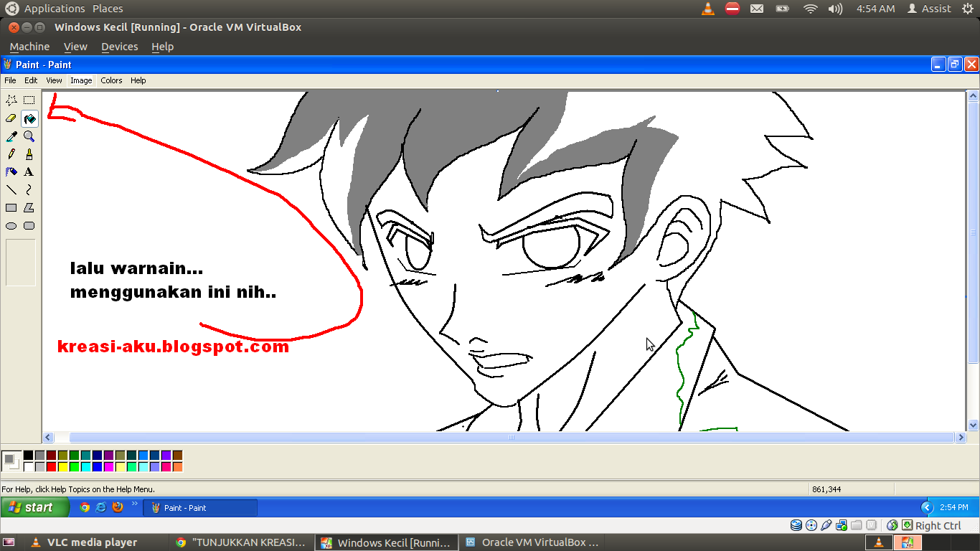
Task: Click the 4:54 AM Ubuntu clock
Action: coord(875,9)
